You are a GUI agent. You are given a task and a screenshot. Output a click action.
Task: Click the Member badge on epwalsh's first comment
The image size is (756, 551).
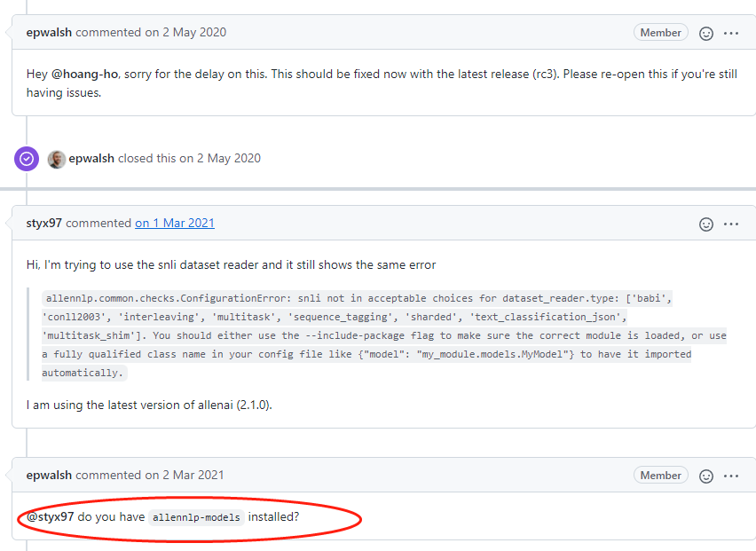coord(660,32)
